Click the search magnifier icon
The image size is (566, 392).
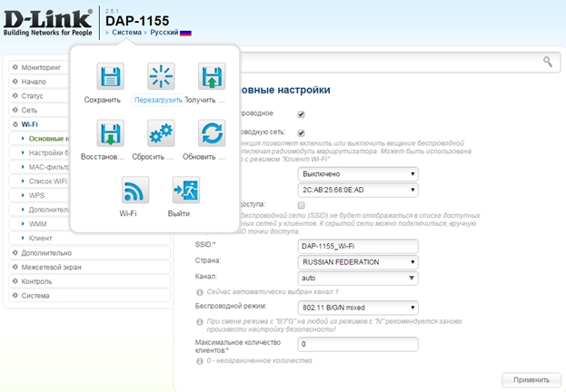click(x=547, y=61)
